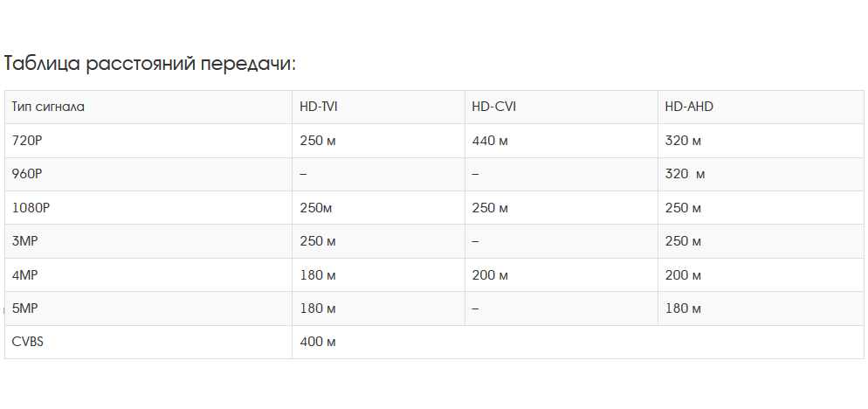Select the HD-CVI column header

coord(493,107)
